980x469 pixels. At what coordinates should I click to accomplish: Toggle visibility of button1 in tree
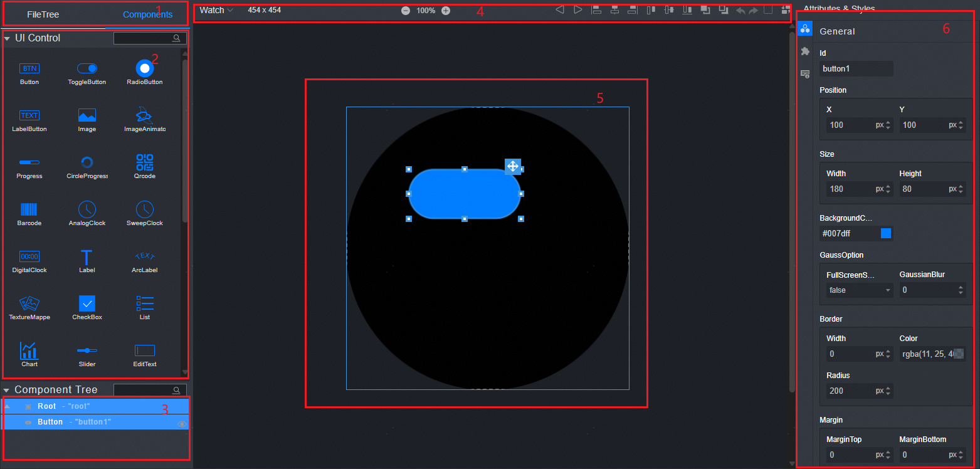pyautogui.click(x=182, y=424)
